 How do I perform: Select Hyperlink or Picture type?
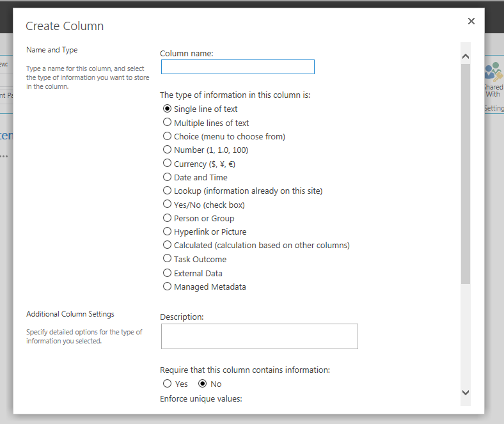[168, 232]
